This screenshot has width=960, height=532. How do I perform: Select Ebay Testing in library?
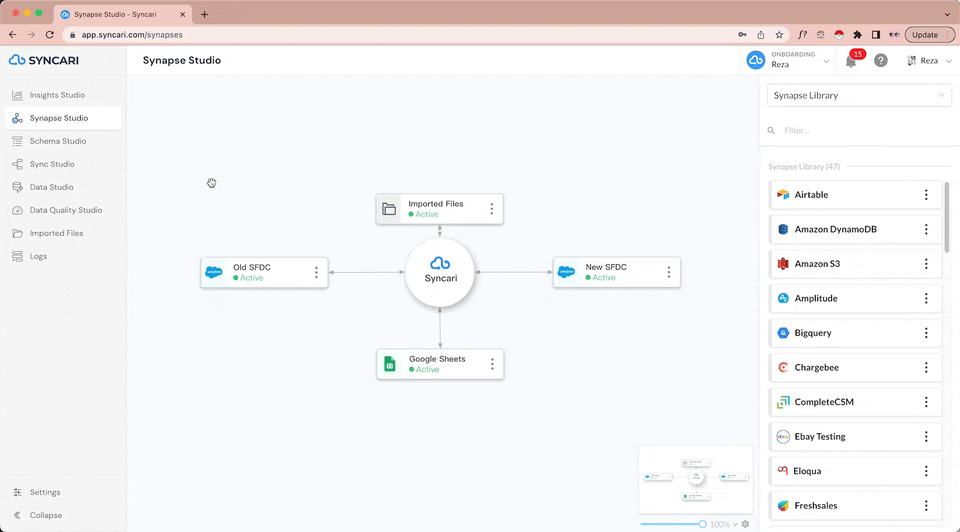pos(855,436)
